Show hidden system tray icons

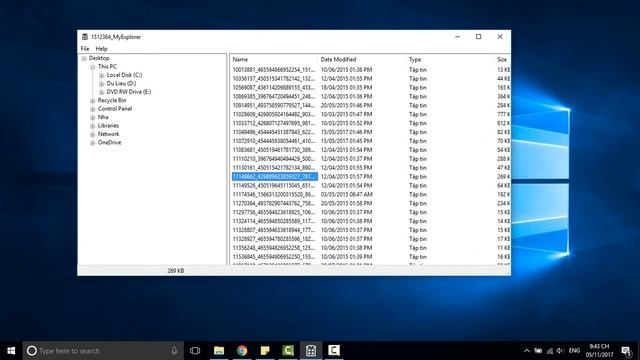527,351
